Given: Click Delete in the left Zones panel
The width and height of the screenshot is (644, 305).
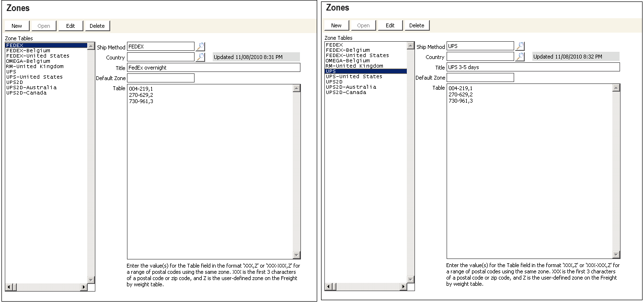Looking at the screenshot, I should 97,26.
